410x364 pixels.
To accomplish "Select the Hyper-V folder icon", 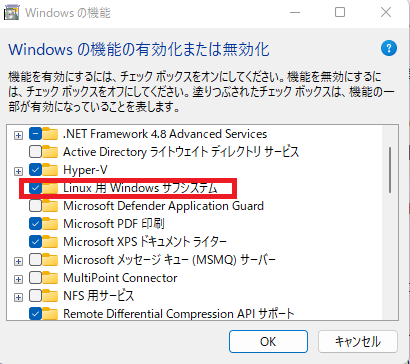I will (50, 170).
